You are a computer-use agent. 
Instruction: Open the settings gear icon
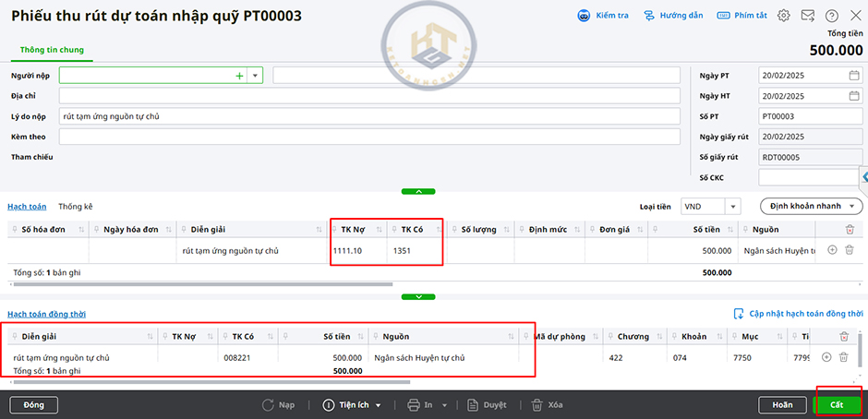pos(784,16)
